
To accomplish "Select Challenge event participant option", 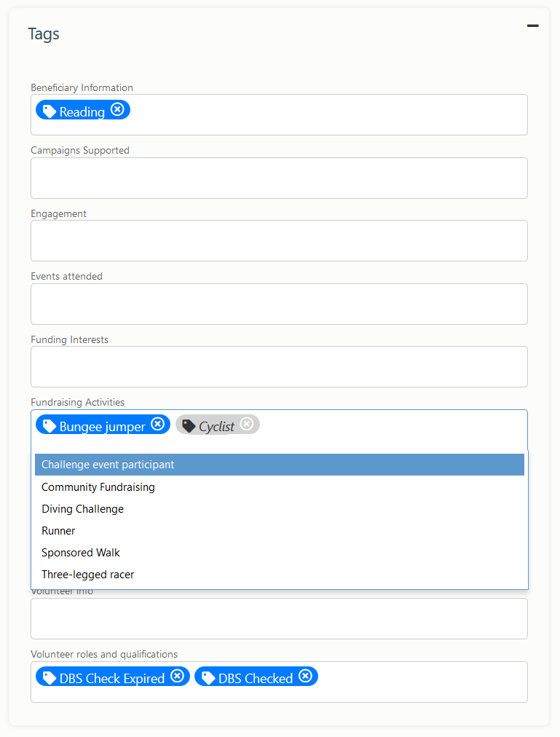I will click(x=280, y=465).
